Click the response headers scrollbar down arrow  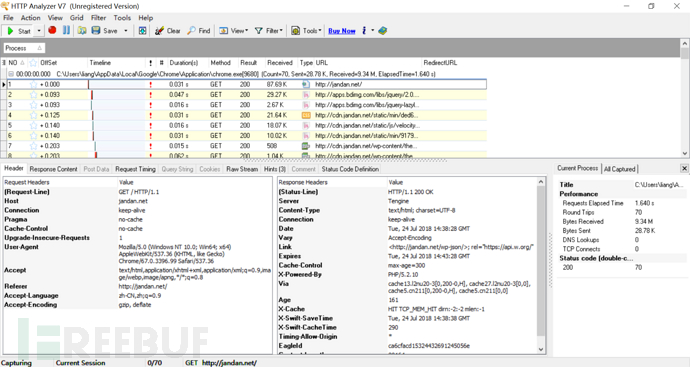click(541, 349)
